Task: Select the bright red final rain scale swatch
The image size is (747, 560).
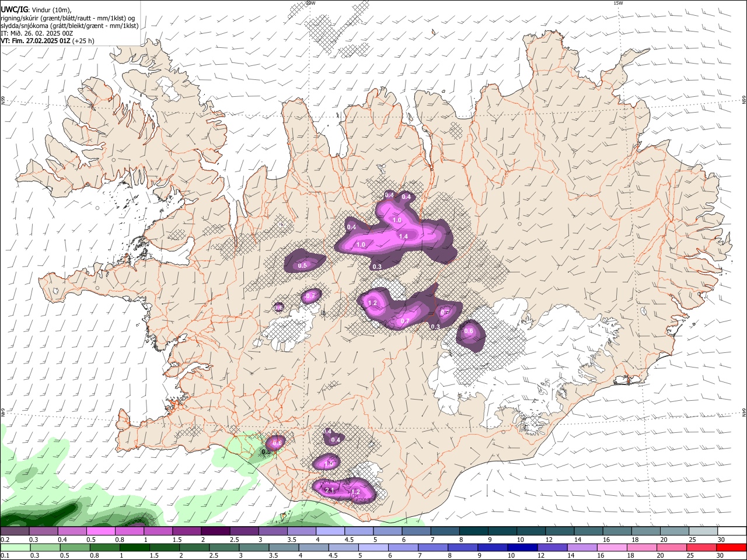Action: (x=730, y=548)
